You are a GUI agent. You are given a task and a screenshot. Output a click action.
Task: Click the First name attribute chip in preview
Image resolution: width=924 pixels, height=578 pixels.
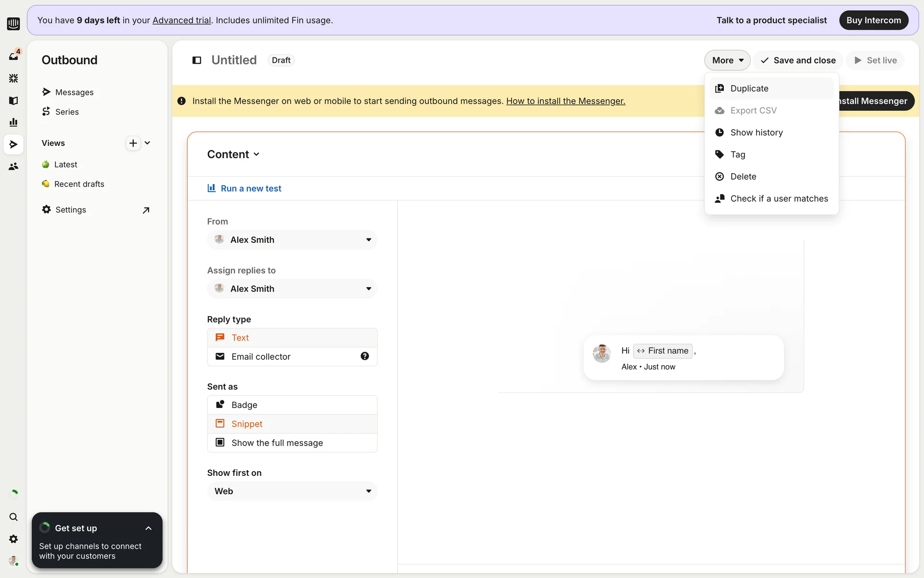tap(663, 351)
